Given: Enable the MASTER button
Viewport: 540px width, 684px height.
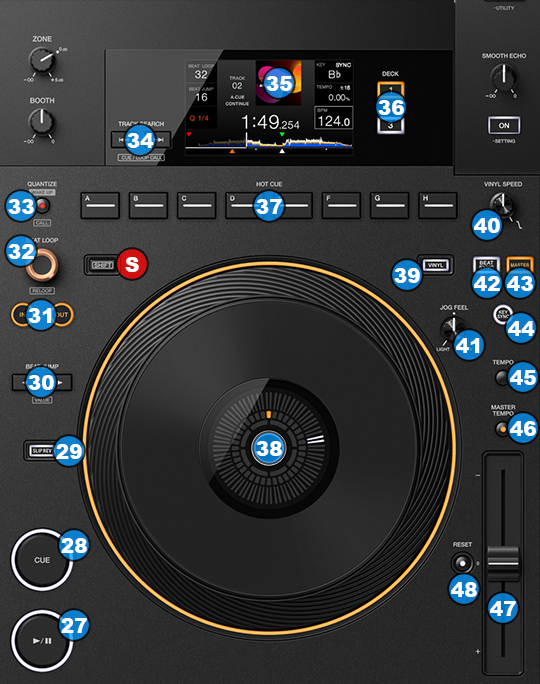Looking at the screenshot, I should (x=519, y=265).
